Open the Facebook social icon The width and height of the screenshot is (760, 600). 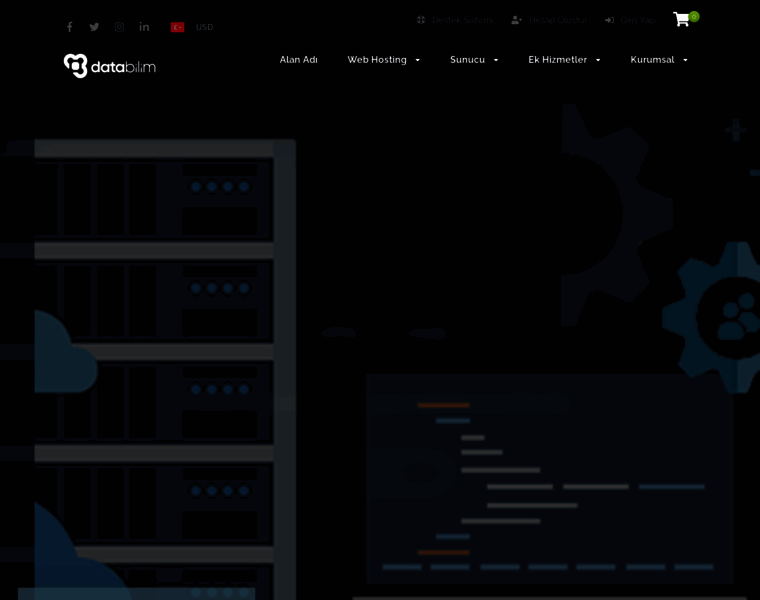[x=69, y=27]
